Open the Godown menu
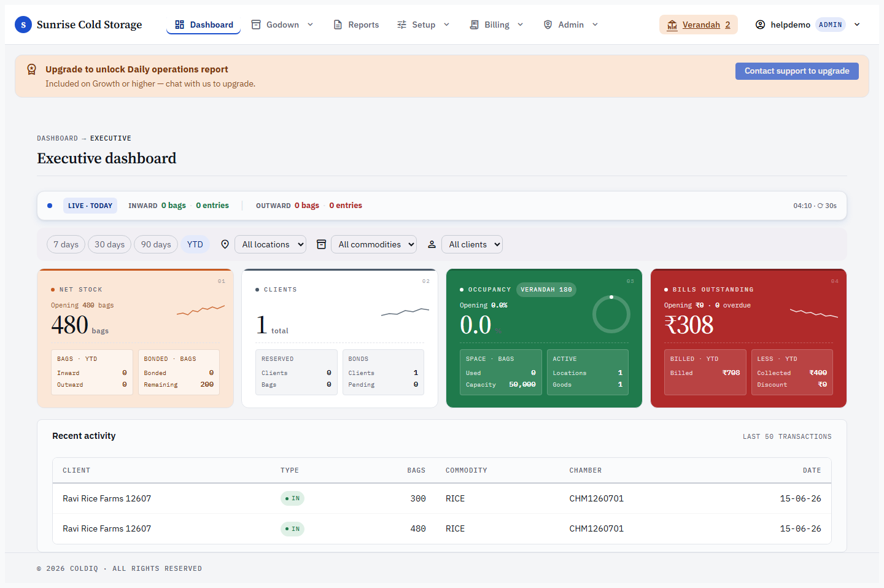This screenshot has height=588, width=884. click(282, 25)
